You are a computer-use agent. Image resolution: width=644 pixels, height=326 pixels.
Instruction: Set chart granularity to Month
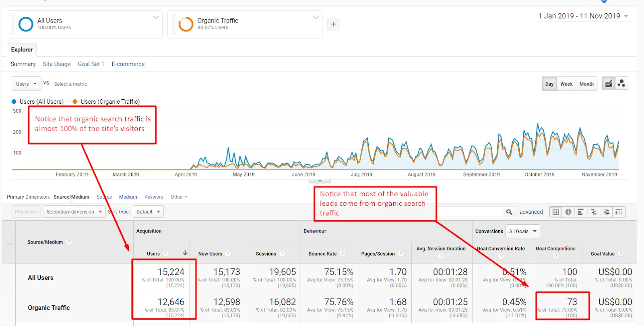coord(586,84)
